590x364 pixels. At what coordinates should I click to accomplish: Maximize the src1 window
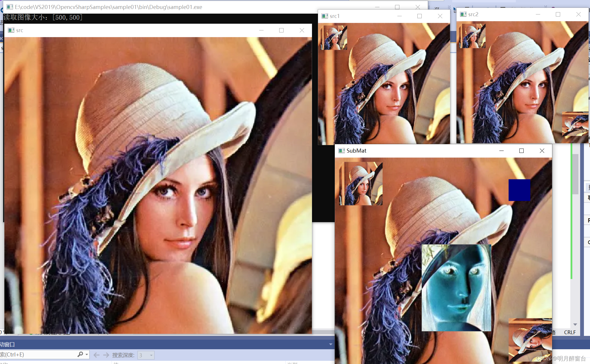coord(419,16)
